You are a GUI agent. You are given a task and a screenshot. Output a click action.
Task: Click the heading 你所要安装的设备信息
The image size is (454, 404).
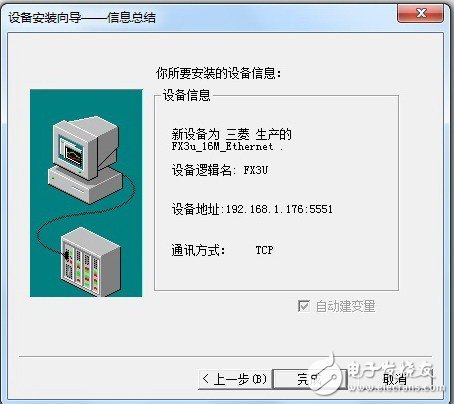point(218,73)
